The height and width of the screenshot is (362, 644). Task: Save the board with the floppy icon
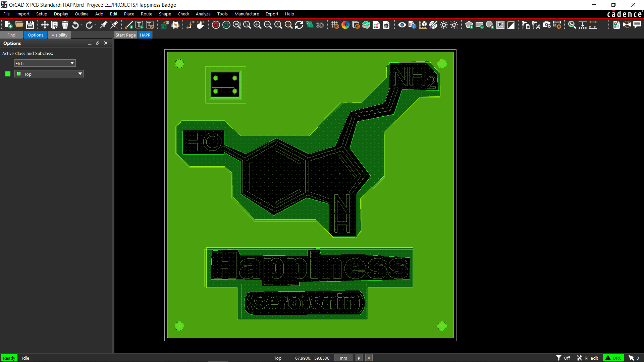tap(30, 25)
